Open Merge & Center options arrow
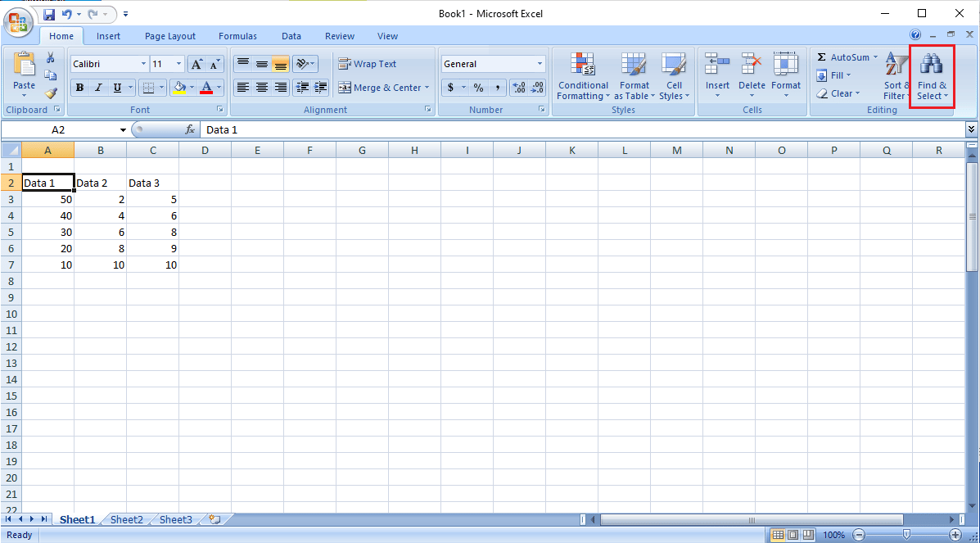 pos(427,88)
